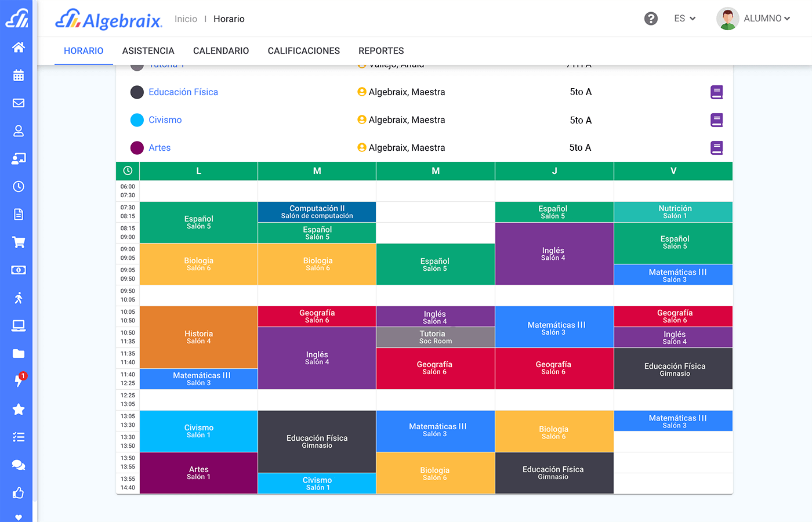Click the Matemáticas III cell on Thursday
Viewport: 812px width, 522px height.
pos(554,327)
